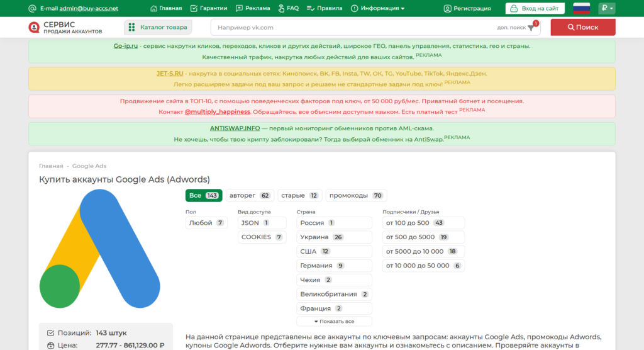Open the Правила page
The height and width of the screenshot is (350, 644).
[325, 8]
